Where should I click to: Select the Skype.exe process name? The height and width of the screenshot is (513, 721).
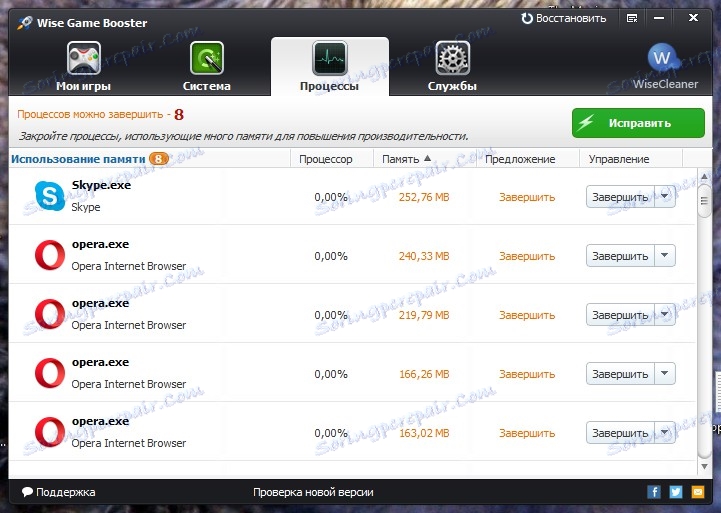coord(101,185)
